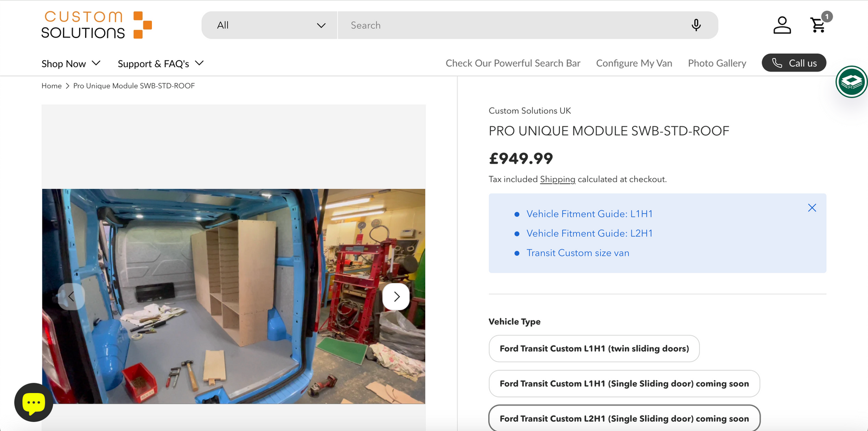This screenshot has height=431, width=868.
Task: Click the green floating badge icon
Action: click(x=851, y=82)
